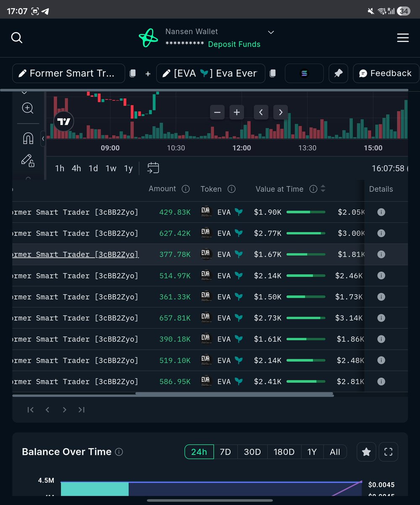The image size is (420, 505).
Task: Select the Solana chain icon
Action: pos(304,73)
